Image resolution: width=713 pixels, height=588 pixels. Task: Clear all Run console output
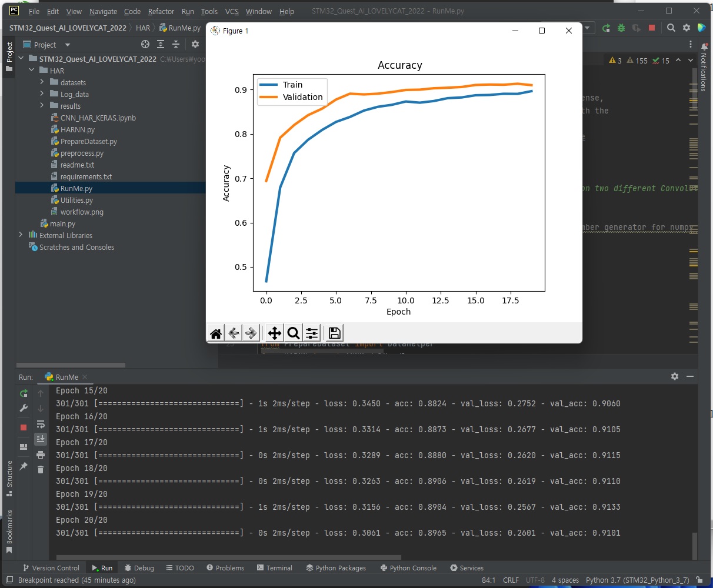(x=41, y=469)
